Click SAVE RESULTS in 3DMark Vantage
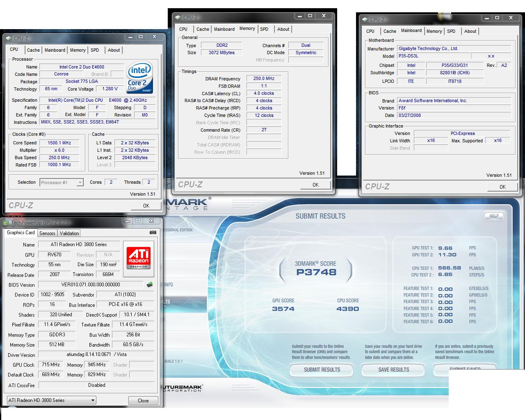The width and height of the screenshot is (525, 420). click(393, 370)
